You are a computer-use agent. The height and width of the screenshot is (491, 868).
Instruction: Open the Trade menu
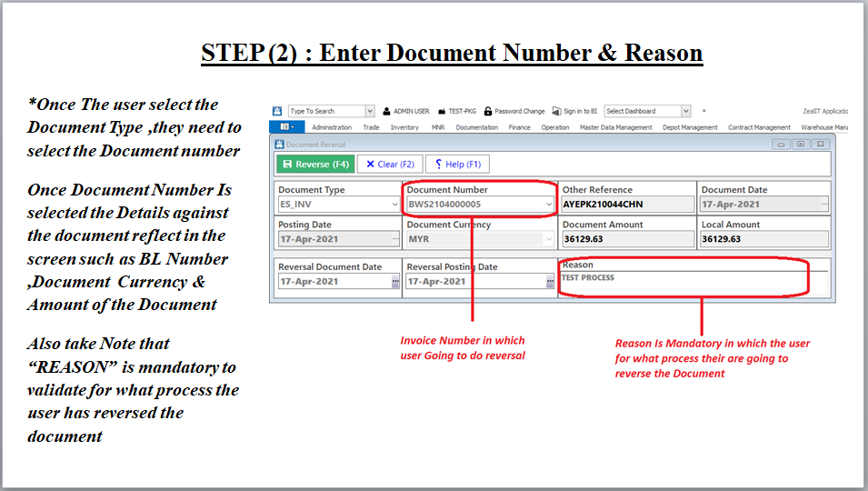(371, 127)
